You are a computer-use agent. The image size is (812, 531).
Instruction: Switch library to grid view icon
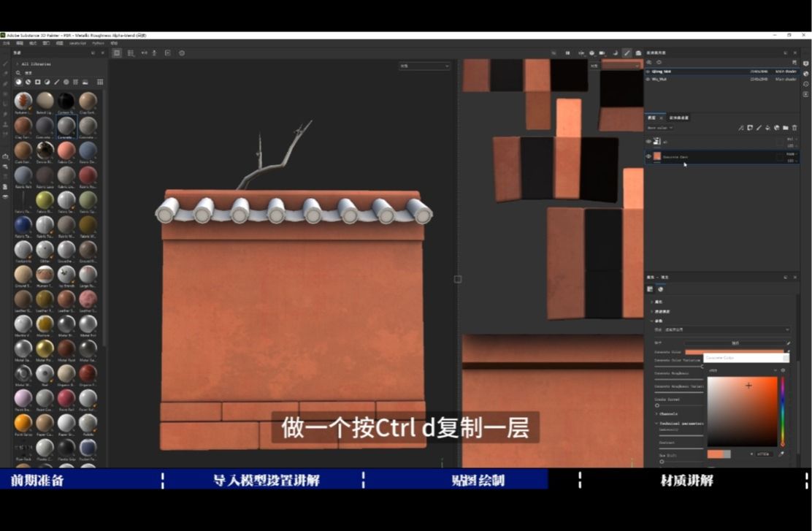[100, 82]
